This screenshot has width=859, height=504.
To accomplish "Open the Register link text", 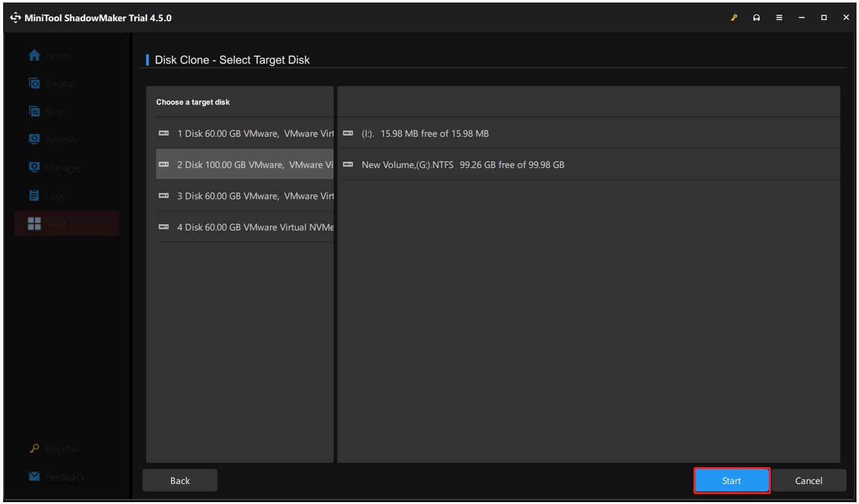I will [62, 449].
